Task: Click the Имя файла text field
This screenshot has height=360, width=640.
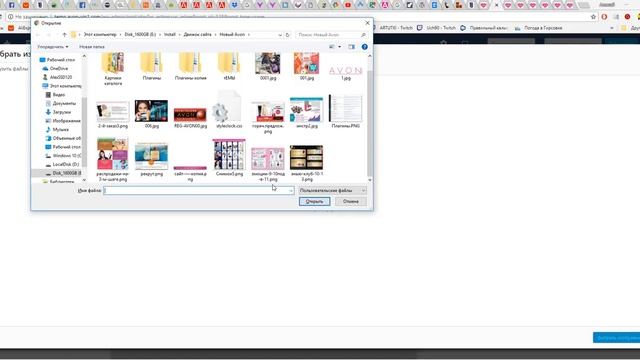Action: [x=196, y=191]
